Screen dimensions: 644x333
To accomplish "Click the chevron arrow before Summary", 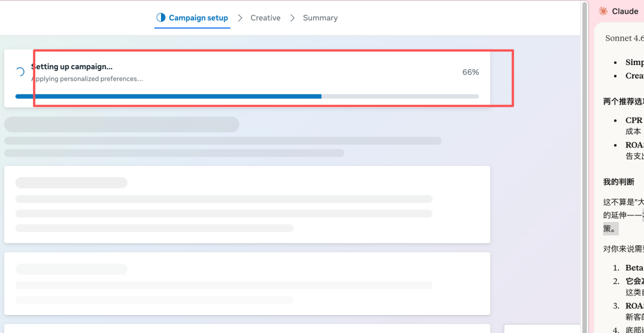I will [292, 18].
